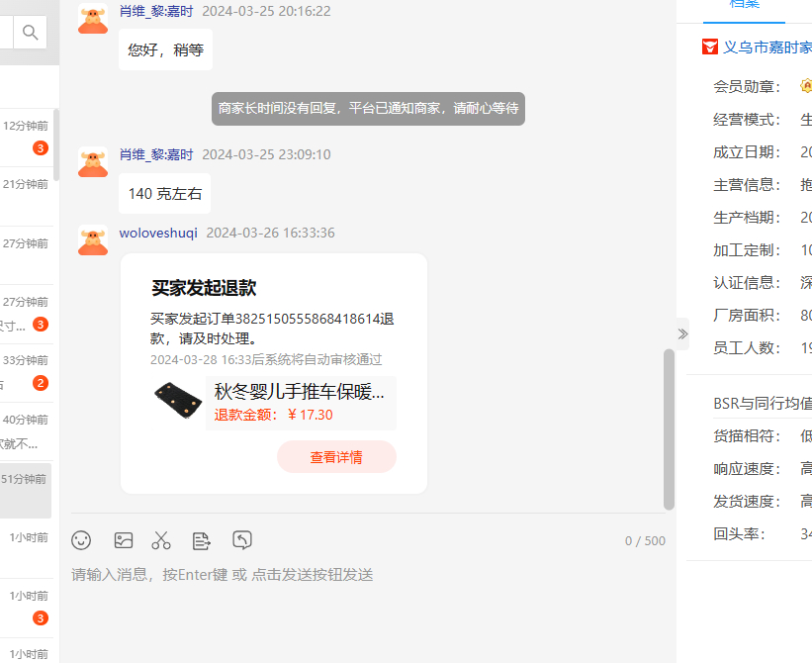This screenshot has width=812, height=663.
Task: Select the highlighted 51分钟前 conversation
Action: (x=26, y=491)
